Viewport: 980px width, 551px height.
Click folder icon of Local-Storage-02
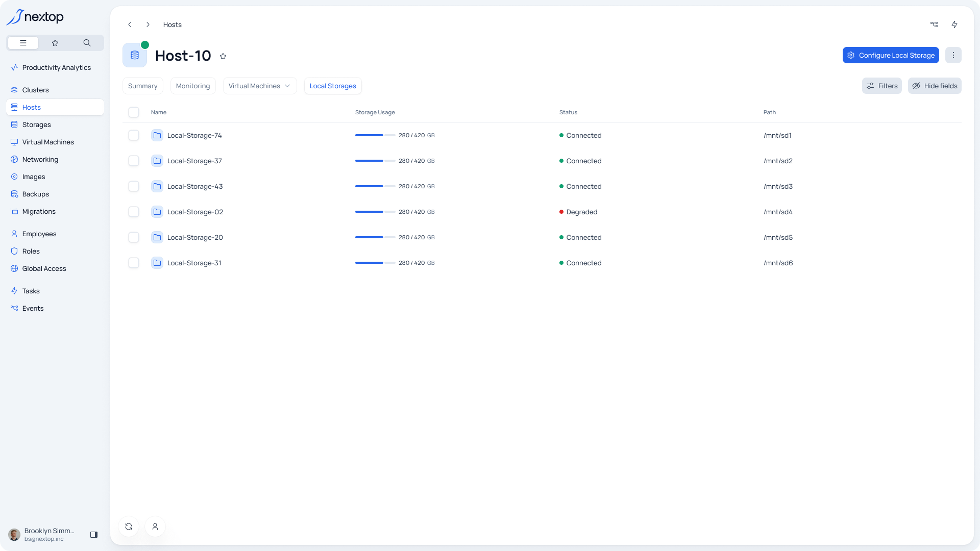tap(157, 212)
